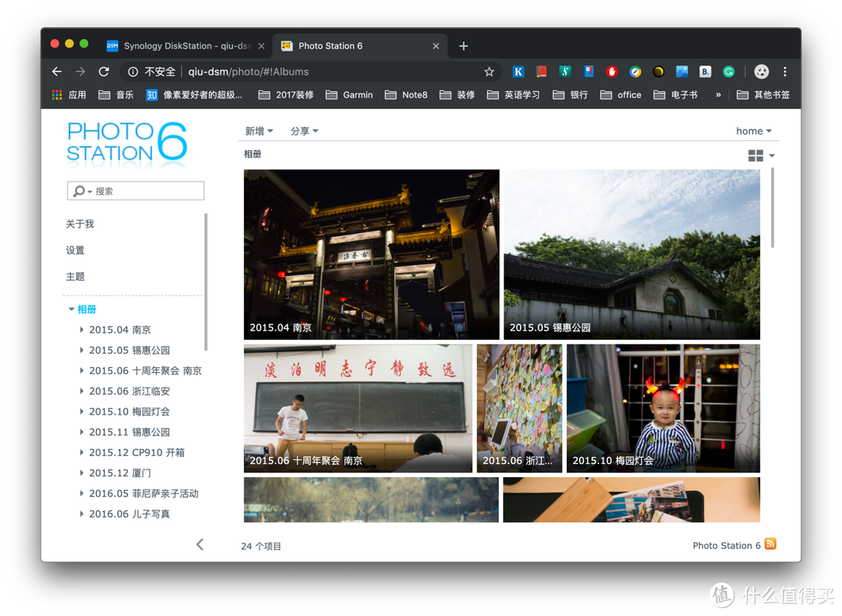Click the search magnifier icon
Image resolution: width=842 pixels, height=616 pixels.
pyautogui.click(x=80, y=191)
